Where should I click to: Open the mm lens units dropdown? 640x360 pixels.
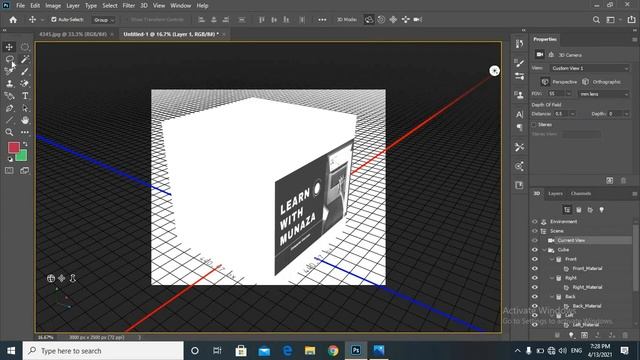tap(603, 94)
